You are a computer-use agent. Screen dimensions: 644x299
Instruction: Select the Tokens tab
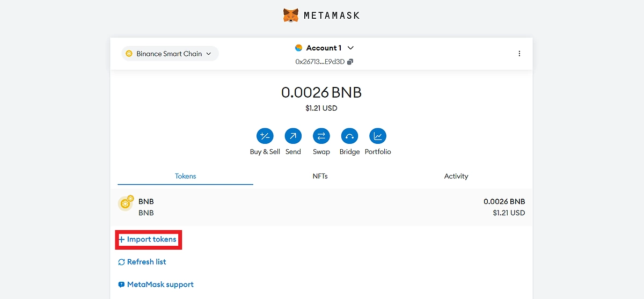[x=185, y=176]
